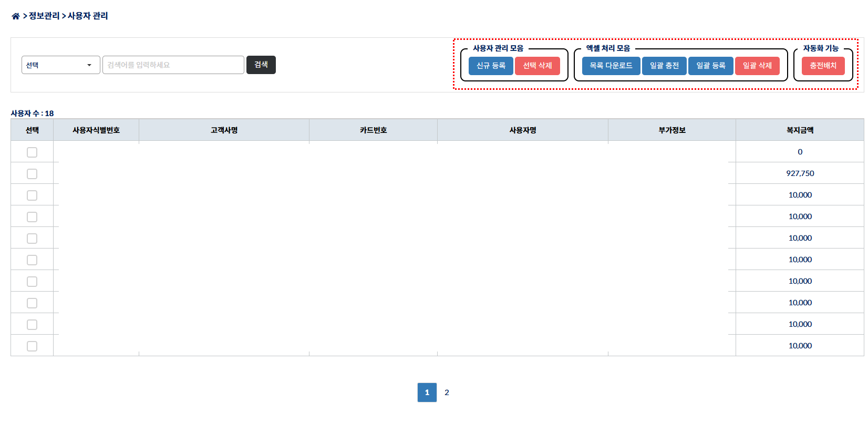Open 정보관리 breadcrumb link
Screen dimensions: 868x424
44,16
